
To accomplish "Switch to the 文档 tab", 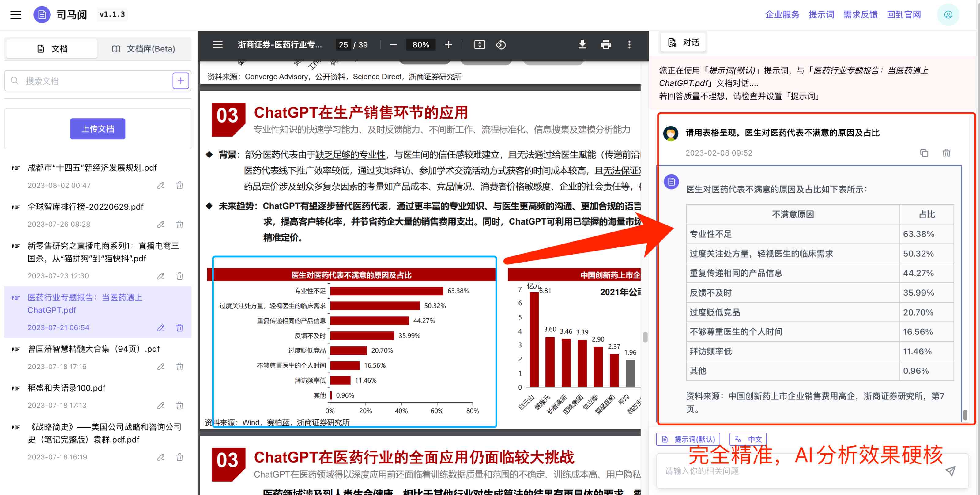I will 52,49.
